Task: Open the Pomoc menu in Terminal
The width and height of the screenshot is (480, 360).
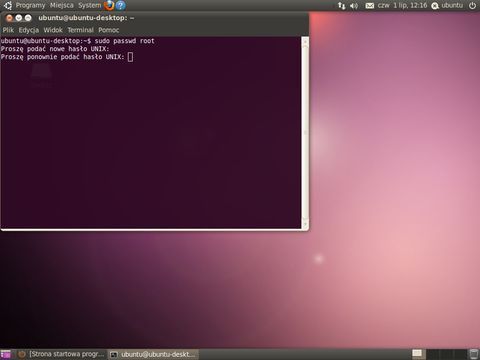Action: tap(109, 30)
